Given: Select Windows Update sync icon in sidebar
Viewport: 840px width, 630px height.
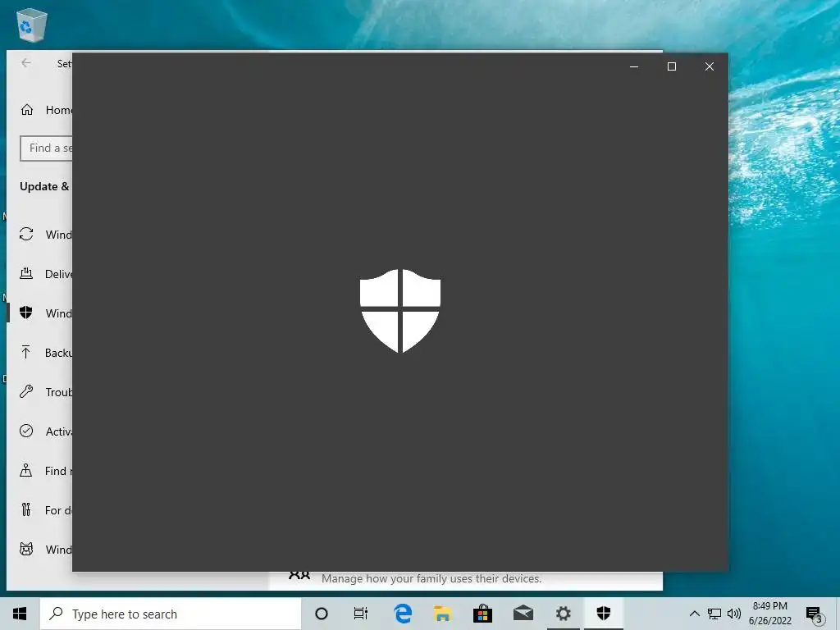Looking at the screenshot, I should coord(26,234).
